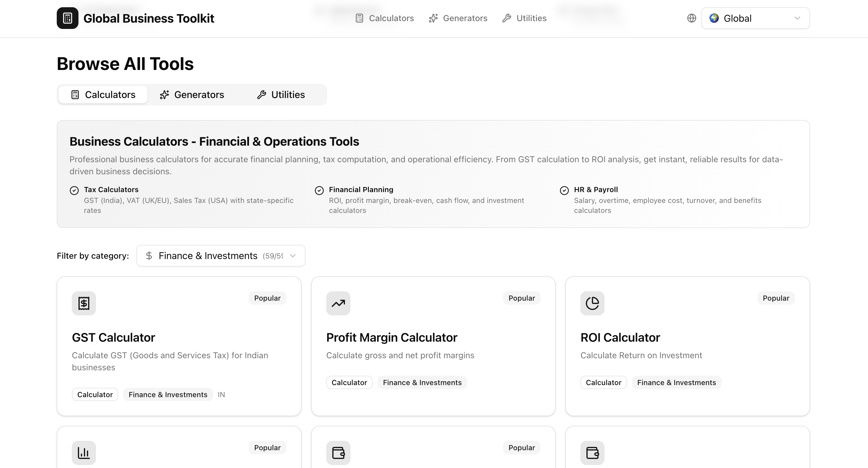Screen dimensions: 868x468
Task: Open Calculators in the top navigation
Action: tap(385, 18)
